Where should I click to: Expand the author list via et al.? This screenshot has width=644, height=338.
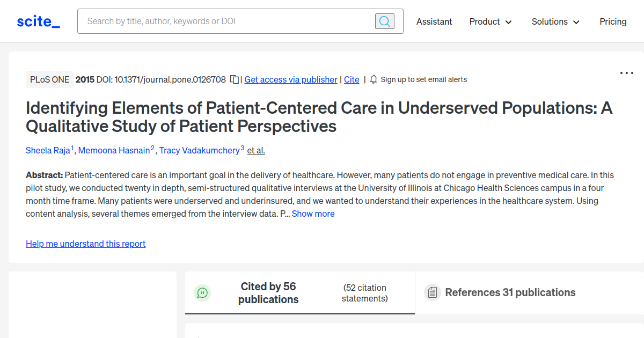click(x=255, y=150)
